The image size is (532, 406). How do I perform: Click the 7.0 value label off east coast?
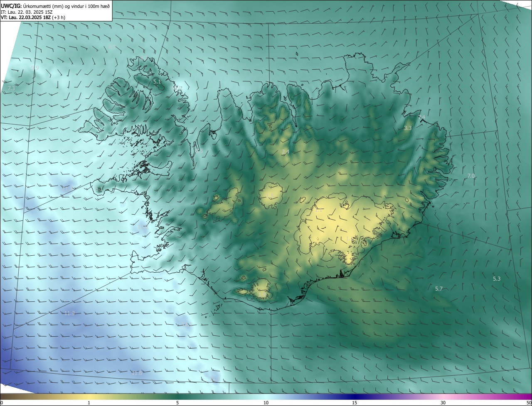(x=471, y=176)
